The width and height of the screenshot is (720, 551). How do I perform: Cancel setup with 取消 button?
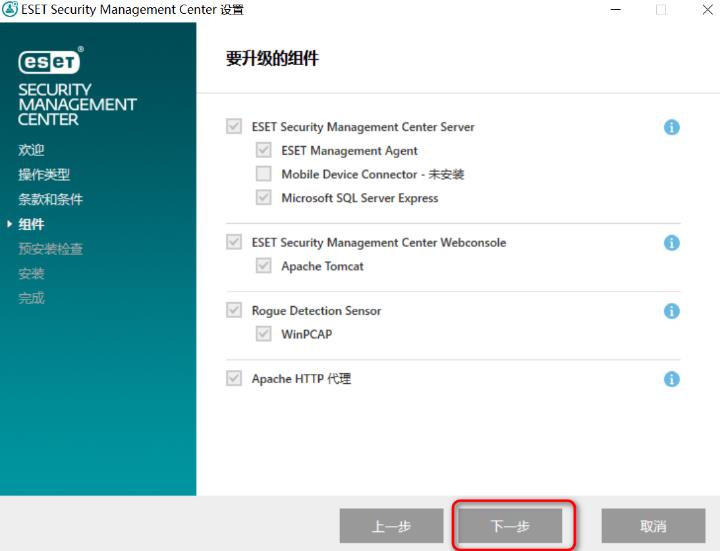coord(653,526)
